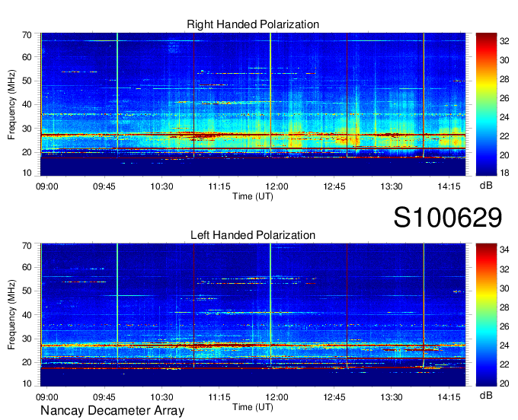Click the '50' frequency tick of Left Handed plot

tap(27, 291)
